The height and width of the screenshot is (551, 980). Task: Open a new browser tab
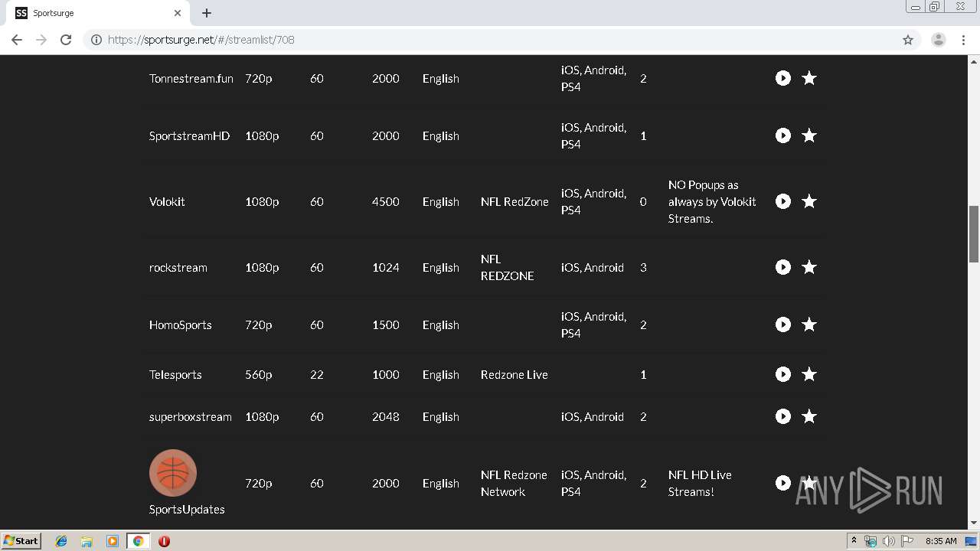207,13
